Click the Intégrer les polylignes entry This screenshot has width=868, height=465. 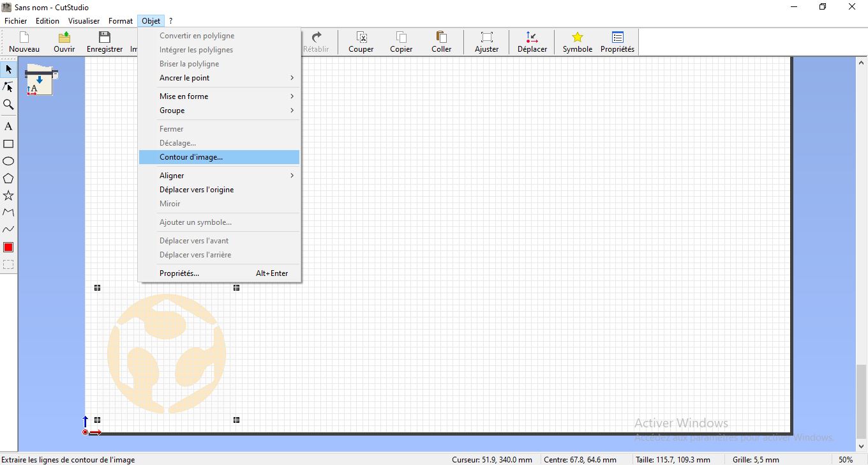click(x=219, y=50)
